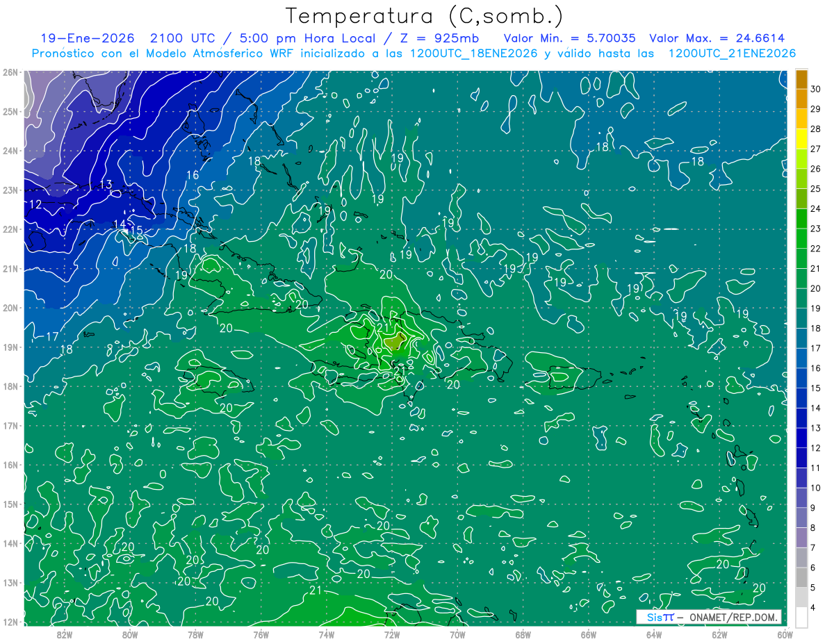
Task: Click the "14N" latitude axis label
Action: coord(10,543)
